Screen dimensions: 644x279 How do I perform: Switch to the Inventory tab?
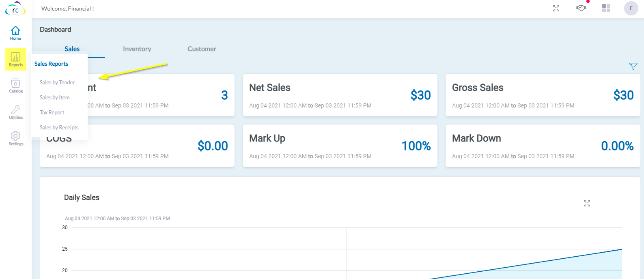pyautogui.click(x=137, y=49)
